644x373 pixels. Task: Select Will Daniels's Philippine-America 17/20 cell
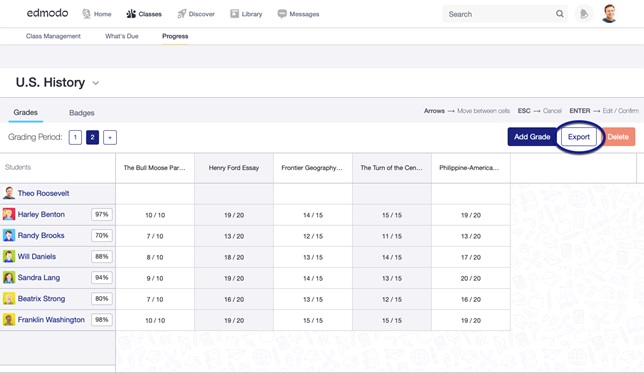(x=471, y=257)
